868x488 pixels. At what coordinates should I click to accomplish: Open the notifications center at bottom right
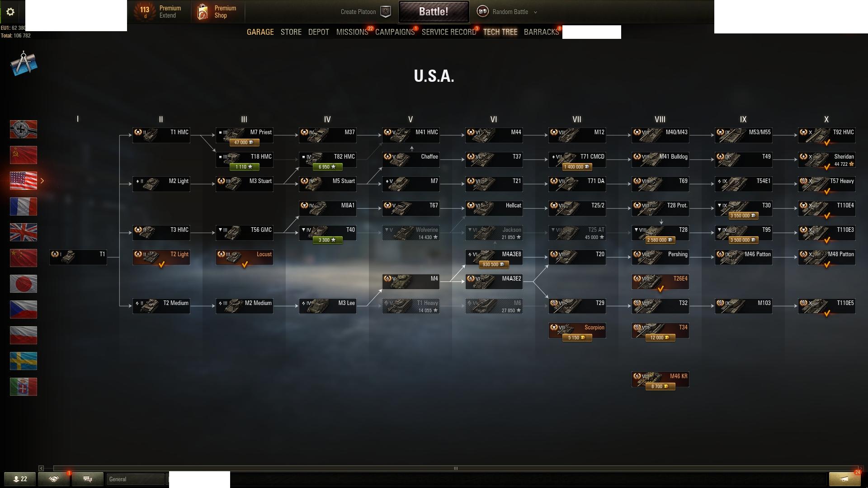pos(844,479)
